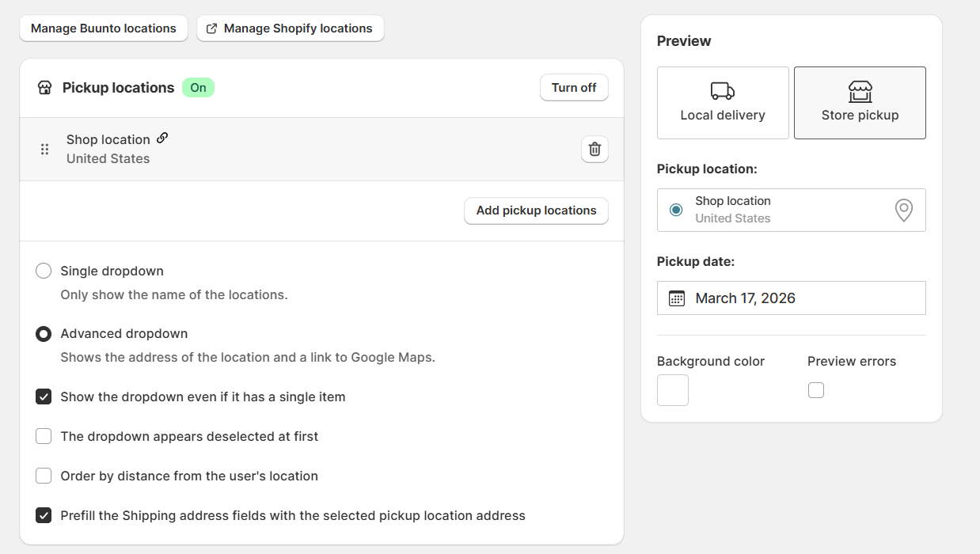The width and height of the screenshot is (980, 554).
Task: Enable dropdown appears deselected at first
Action: click(44, 437)
